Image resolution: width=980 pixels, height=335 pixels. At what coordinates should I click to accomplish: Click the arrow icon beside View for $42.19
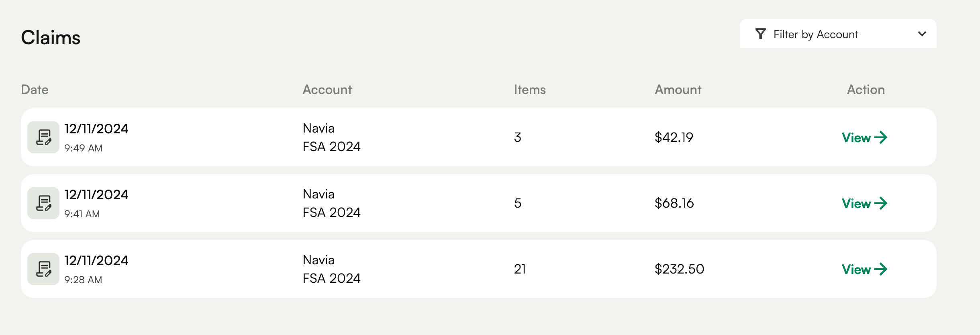[x=882, y=138]
